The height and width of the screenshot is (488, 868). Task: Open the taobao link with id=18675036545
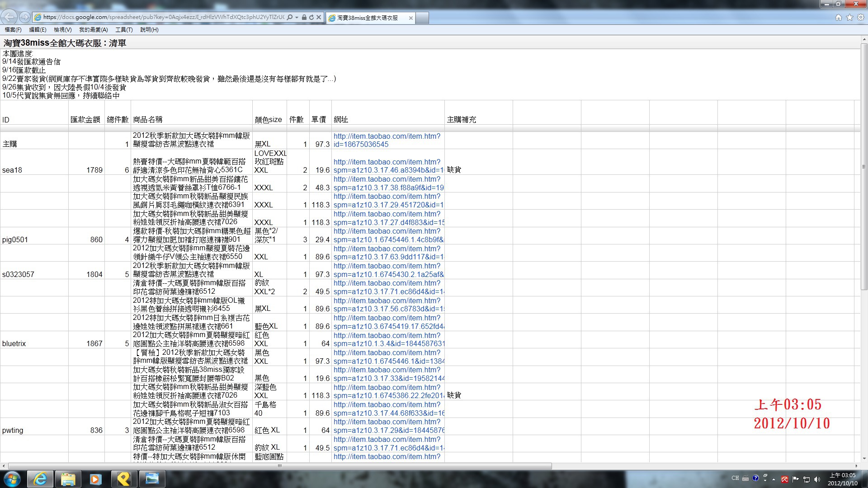point(387,140)
